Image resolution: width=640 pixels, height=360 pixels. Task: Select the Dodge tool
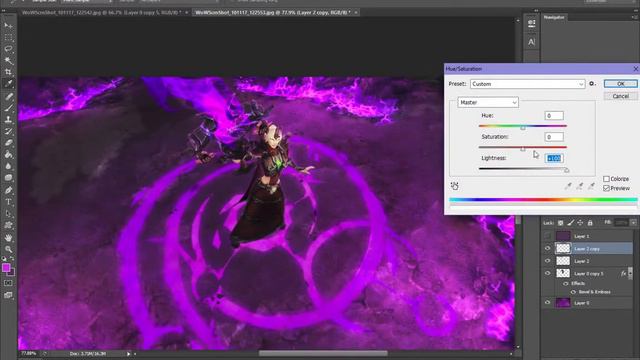point(8,178)
